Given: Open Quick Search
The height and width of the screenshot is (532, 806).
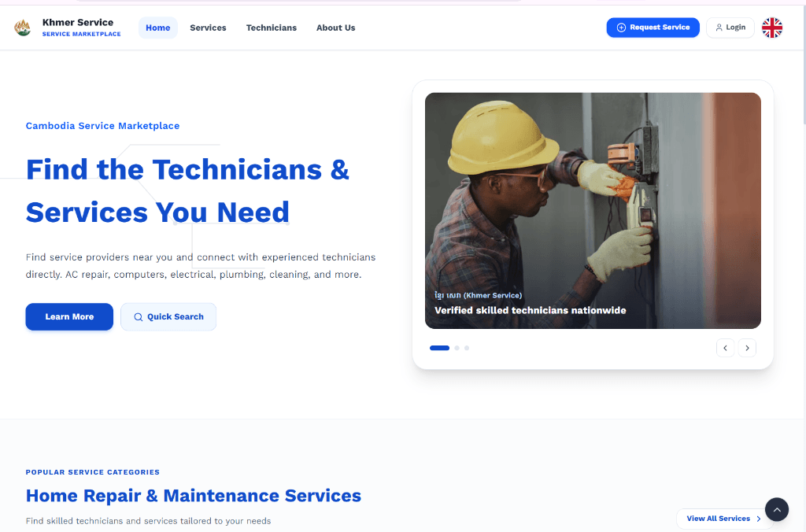Looking at the screenshot, I should [168, 316].
